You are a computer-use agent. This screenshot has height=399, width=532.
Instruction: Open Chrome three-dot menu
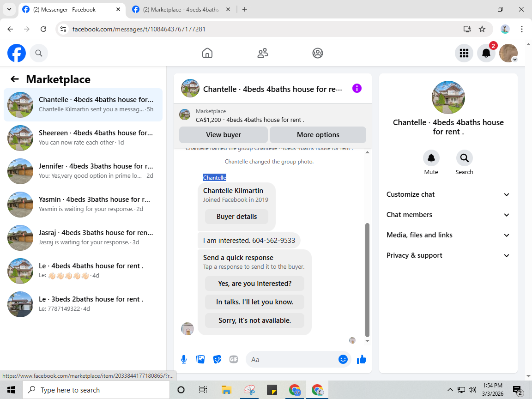(x=522, y=29)
